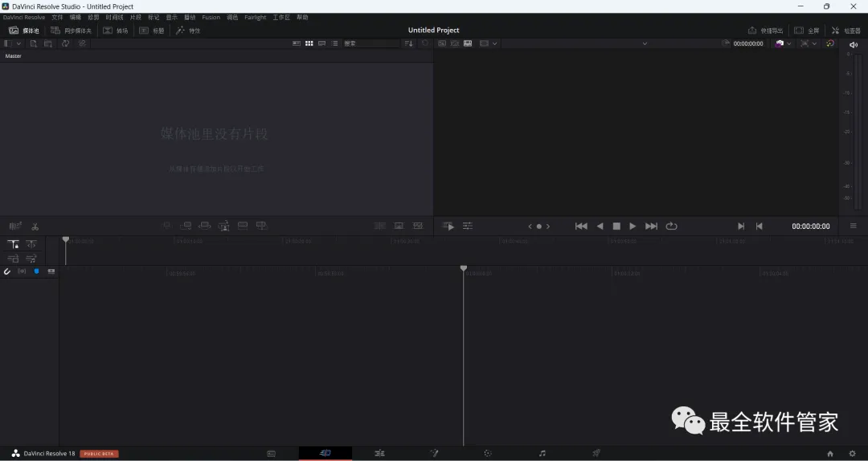
Task: Expand the bin list layout dropdown arrow
Action: click(18, 43)
